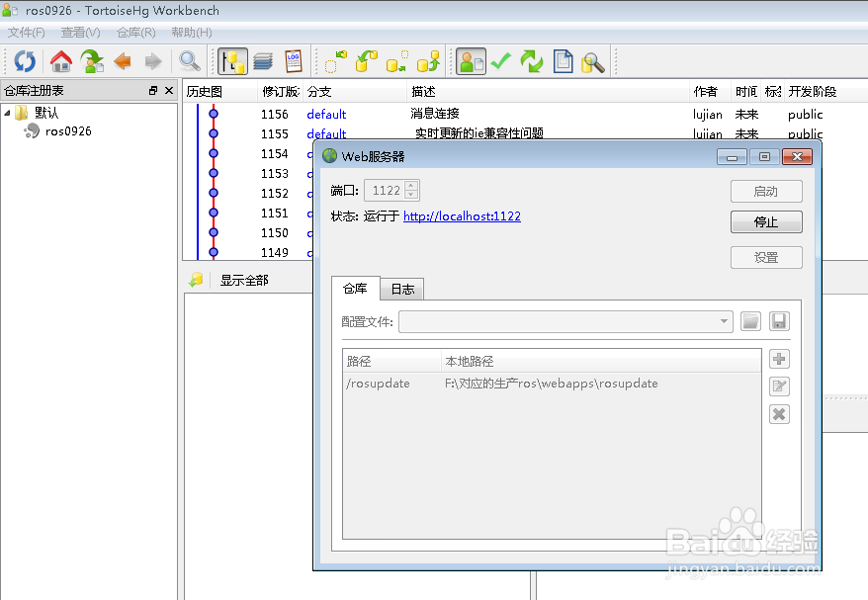Select the /rosupdate repository row
The height and width of the screenshot is (600, 868).
coord(552,383)
